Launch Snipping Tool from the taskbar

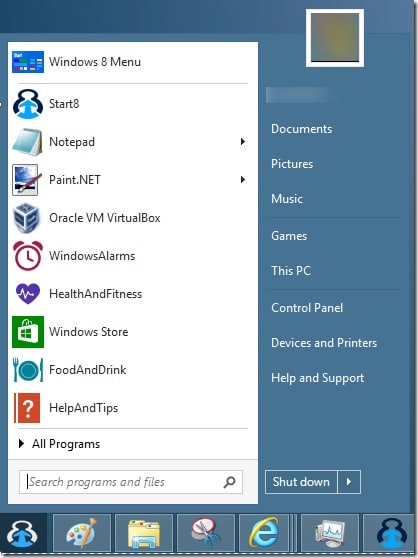click(x=206, y=533)
